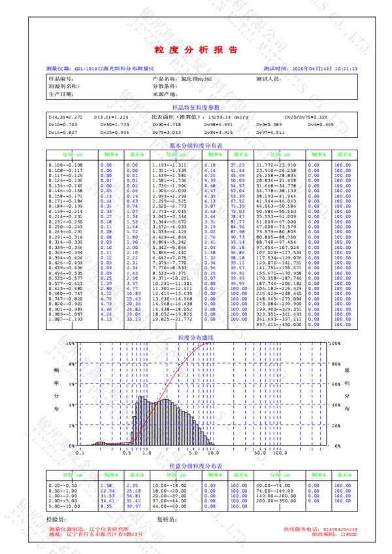Viewport: 392px width, 554px height.
Task: Click the report title 粒度分析报告
Action: pyautogui.click(x=195, y=48)
